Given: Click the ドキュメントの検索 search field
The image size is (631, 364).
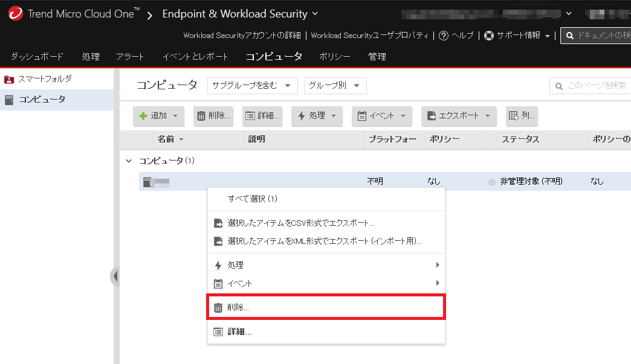Looking at the screenshot, I should coord(596,36).
